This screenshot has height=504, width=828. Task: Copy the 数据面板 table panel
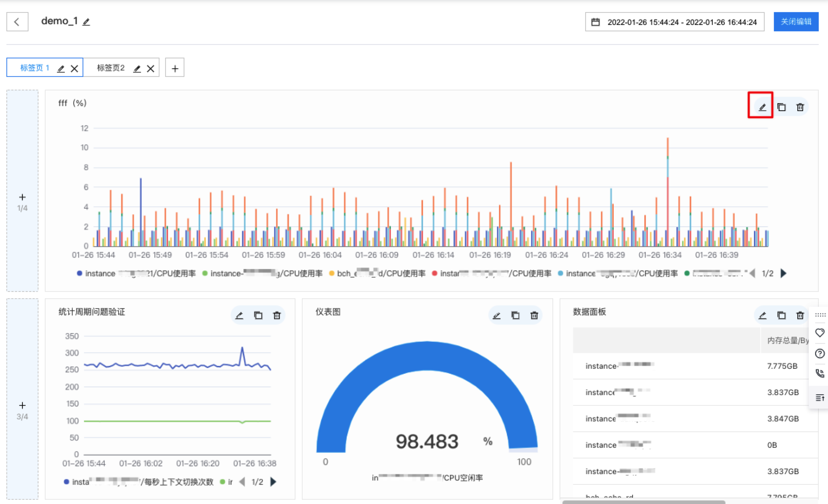pos(781,315)
